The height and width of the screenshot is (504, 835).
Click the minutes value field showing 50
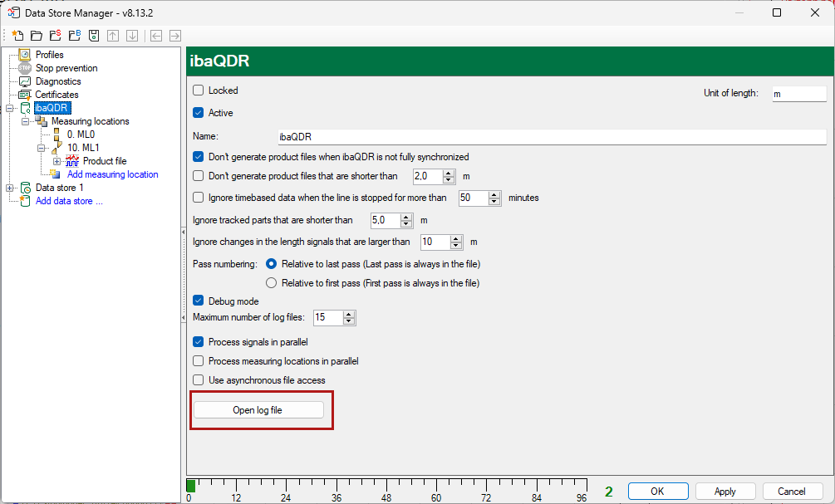tap(474, 198)
